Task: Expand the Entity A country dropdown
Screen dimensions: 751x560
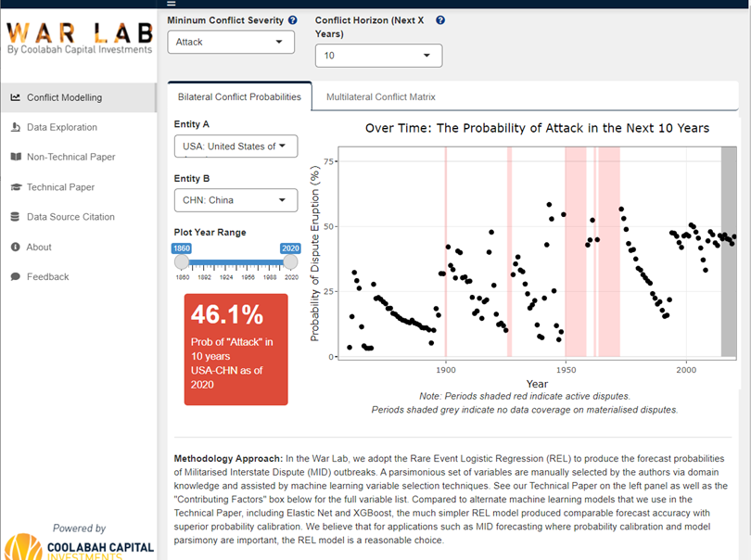Action: click(235, 146)
